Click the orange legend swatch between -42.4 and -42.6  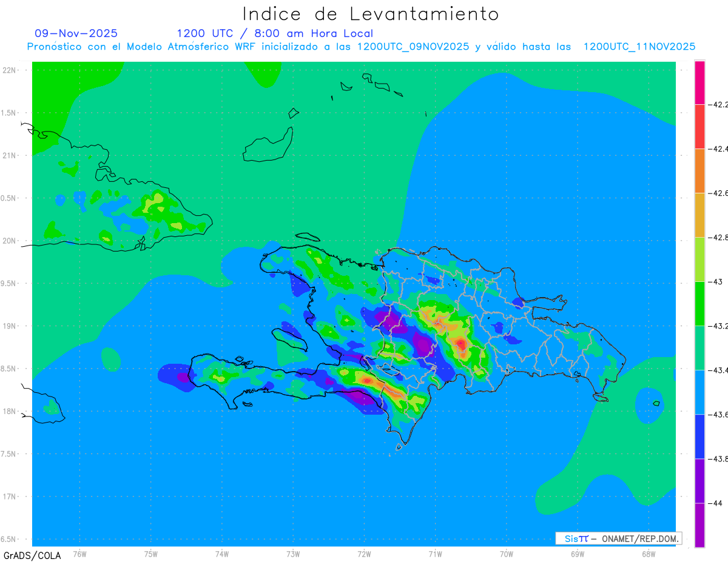pos(699,170)
